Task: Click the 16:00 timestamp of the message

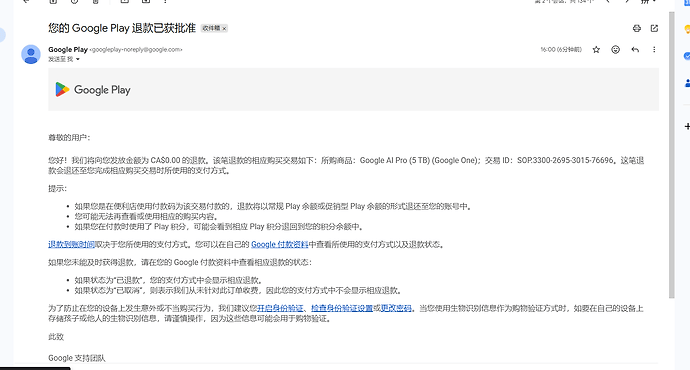Action: [x=561, y=50]
